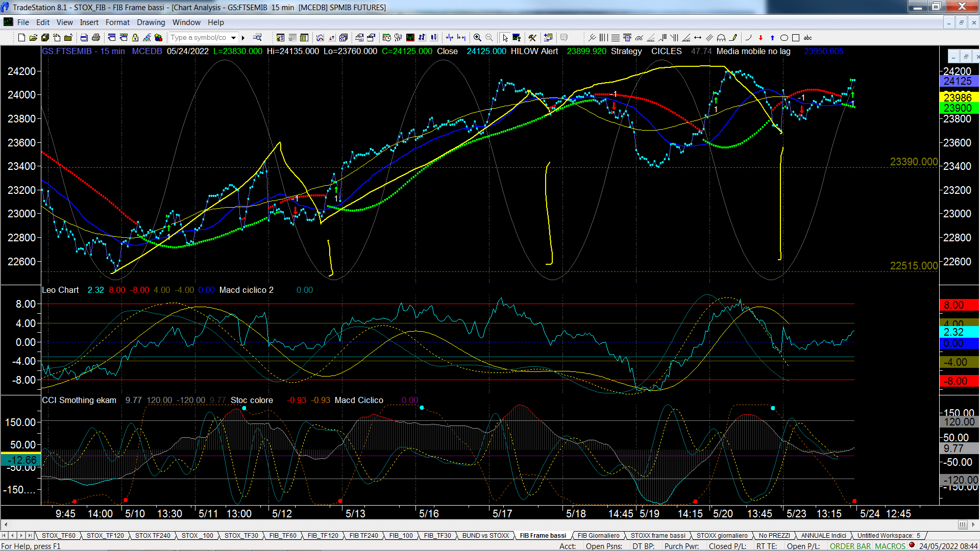Switch to the STOX_TF120 workspace tab
The image size is (980, 551).
click(x=105, y=535)
